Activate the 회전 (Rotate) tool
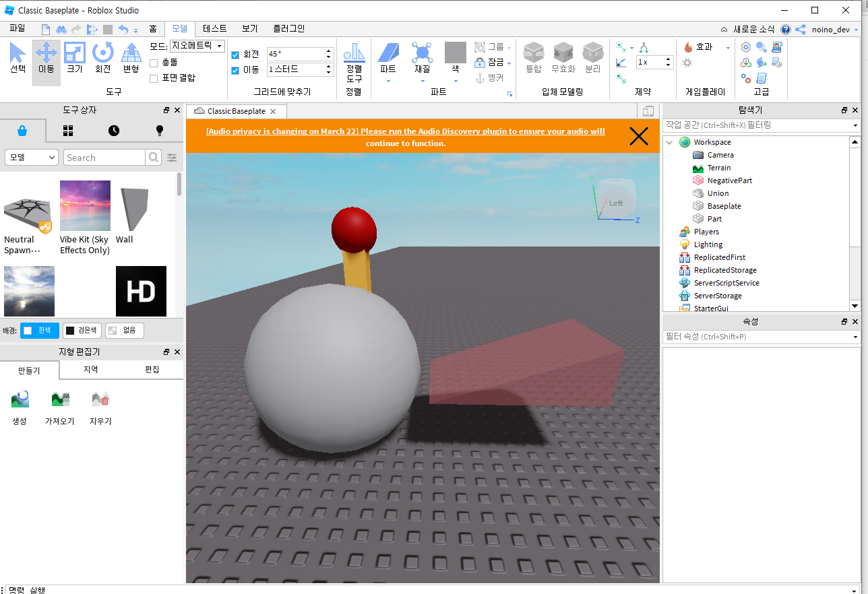The width and height of the screenshot is (868, 594). coord(102,59)
